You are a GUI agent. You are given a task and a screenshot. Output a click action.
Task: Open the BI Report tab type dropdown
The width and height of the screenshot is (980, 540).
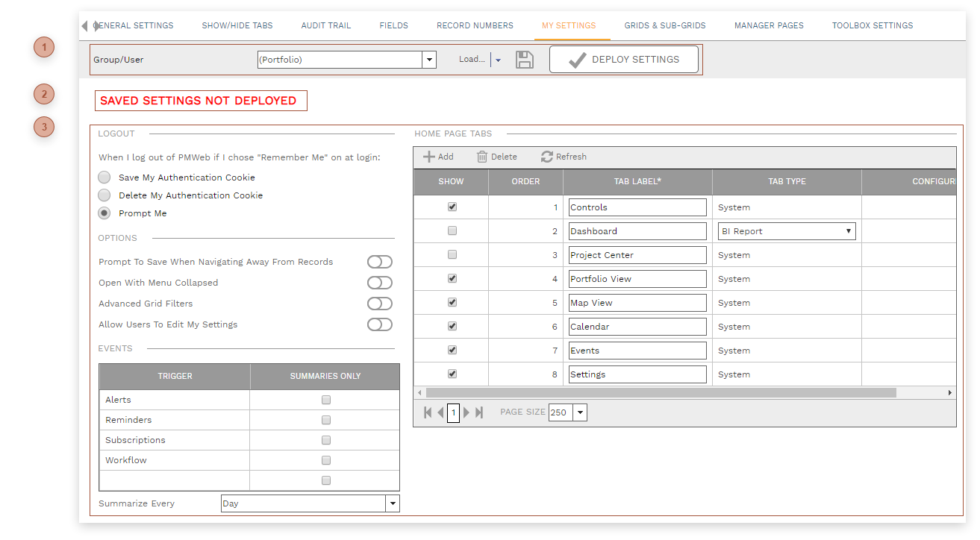pos(787,231)
